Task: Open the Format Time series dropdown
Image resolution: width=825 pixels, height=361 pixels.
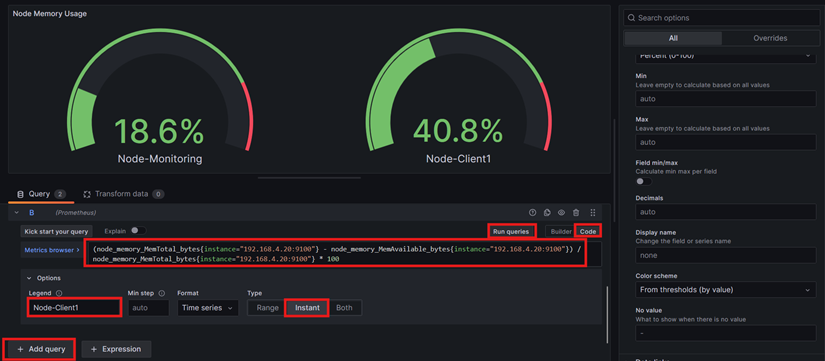Action: pos(208,308)
